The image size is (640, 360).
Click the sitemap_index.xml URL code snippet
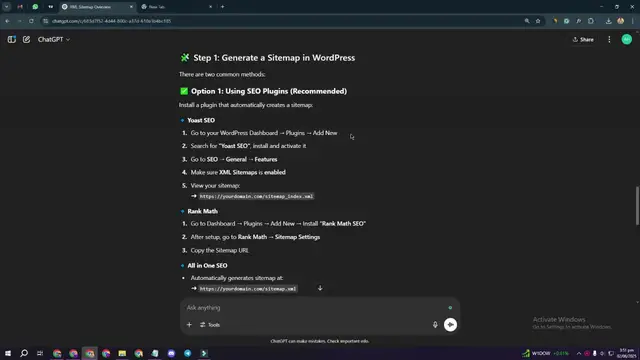(x=256, y=196)
